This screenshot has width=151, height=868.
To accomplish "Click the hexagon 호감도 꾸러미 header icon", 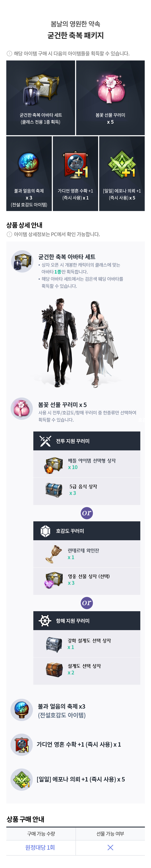I will click(x=45, y=531).
